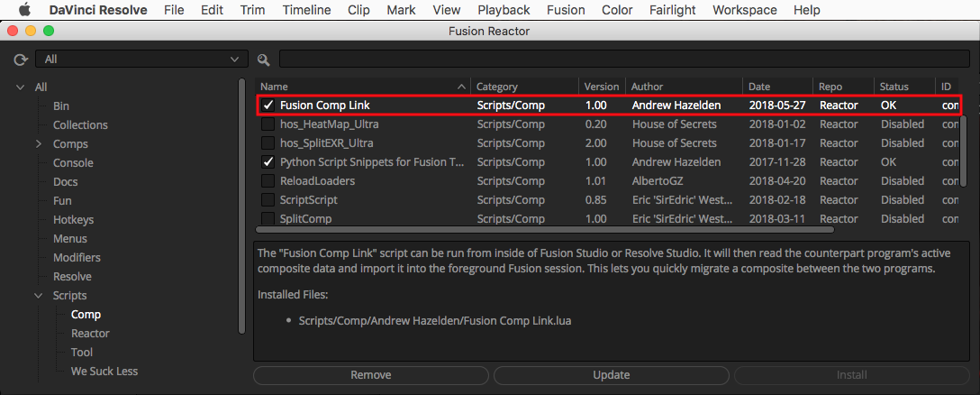Viewport: 980px width, 395px height.
Task: Select the Docs category
Action: coord(65,182)
